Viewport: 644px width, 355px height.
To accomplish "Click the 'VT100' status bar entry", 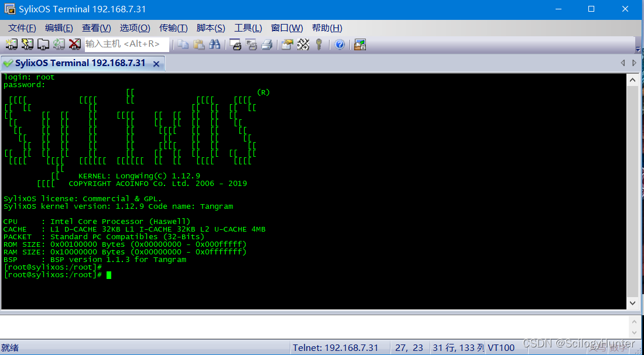I will 500,348.
